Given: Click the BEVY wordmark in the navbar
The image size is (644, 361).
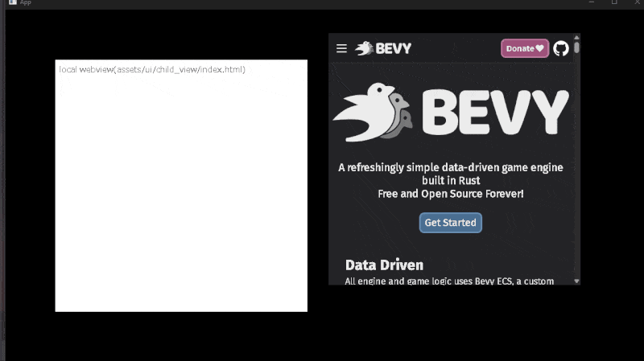Looking at the screenshot, I should point(394,48).
